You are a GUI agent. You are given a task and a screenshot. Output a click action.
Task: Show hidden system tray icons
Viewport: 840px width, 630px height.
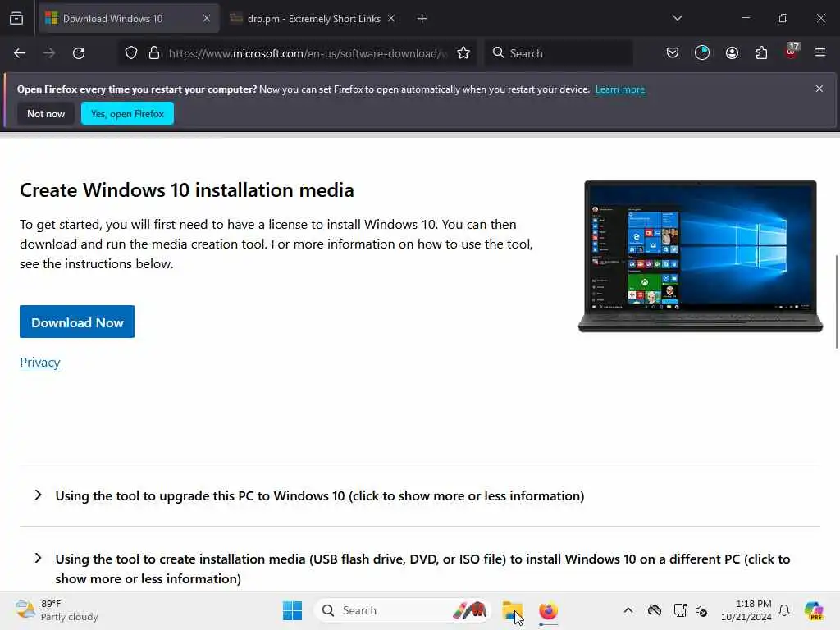coord(628,610)
